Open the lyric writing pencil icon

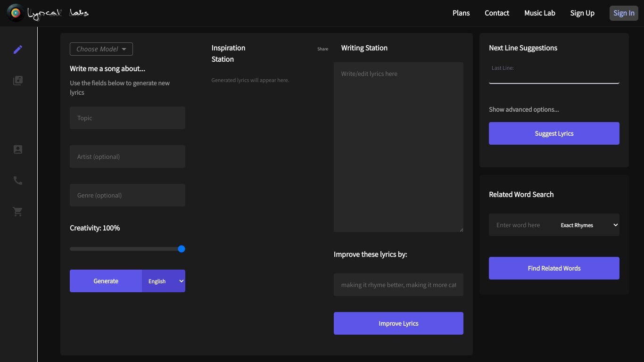[x=18, y=49]
